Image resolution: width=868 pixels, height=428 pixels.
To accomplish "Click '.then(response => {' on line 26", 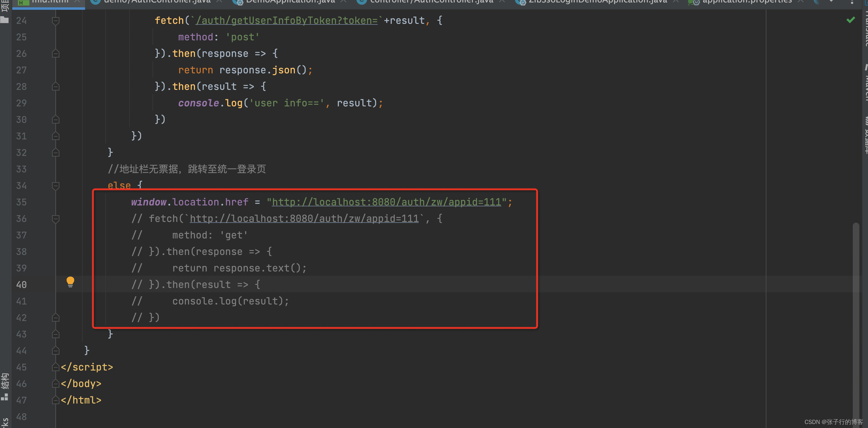I will click(x=222, y=54).
